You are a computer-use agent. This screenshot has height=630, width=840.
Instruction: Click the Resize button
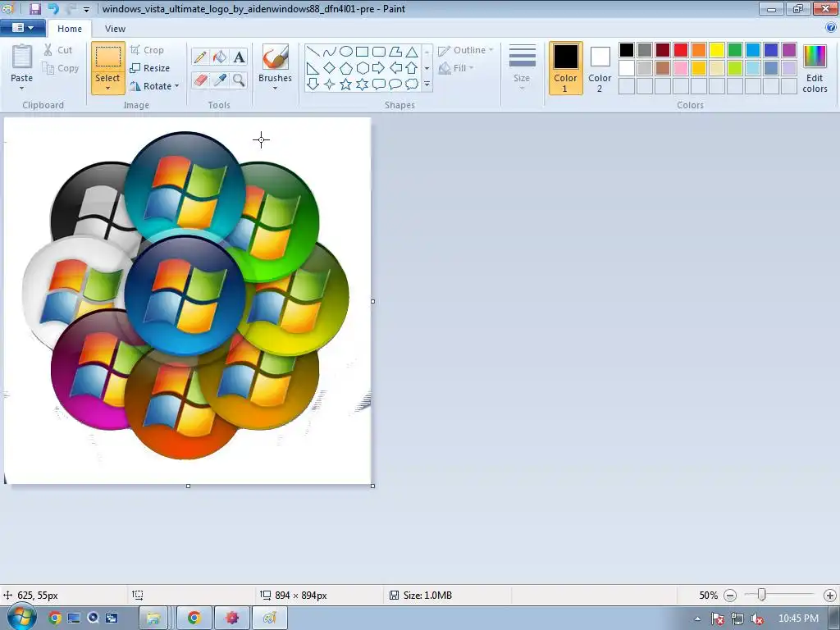(x=150, y=69)
